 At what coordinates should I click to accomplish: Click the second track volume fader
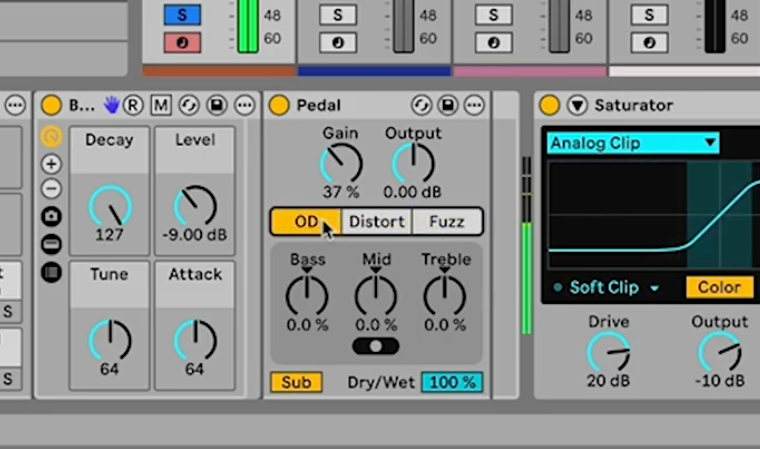pyautogui.click(x=403, y=26)
